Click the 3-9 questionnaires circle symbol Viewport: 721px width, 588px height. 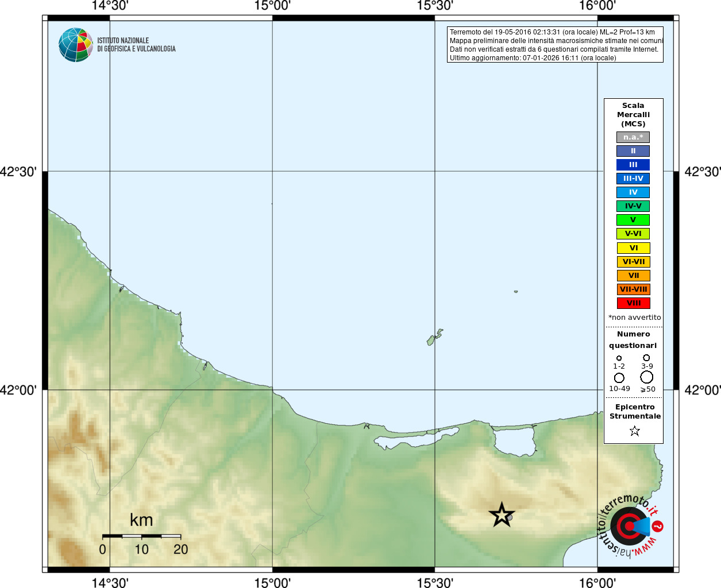coord(646,358)
